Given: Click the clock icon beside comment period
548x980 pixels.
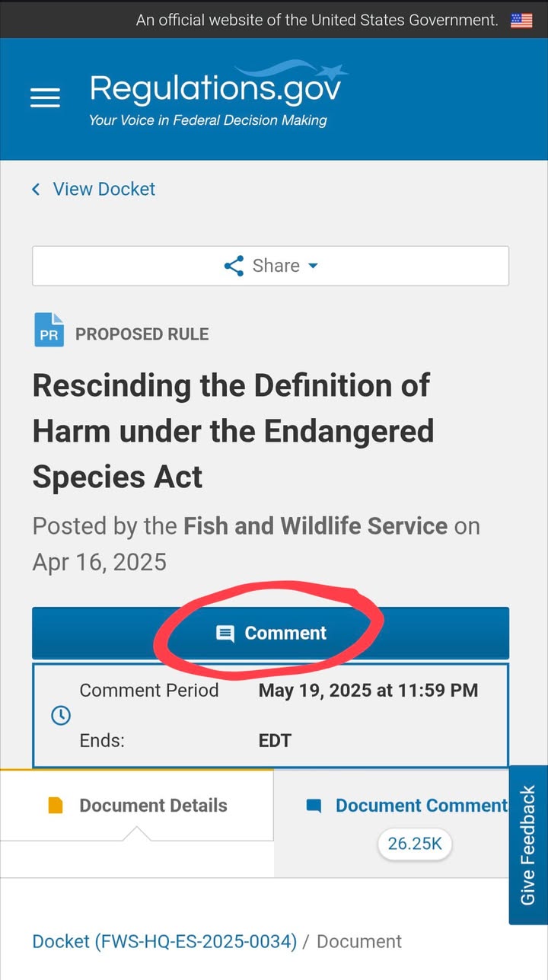Looking at the screenshot, I should pyautogui.click(x=60, y=716).
